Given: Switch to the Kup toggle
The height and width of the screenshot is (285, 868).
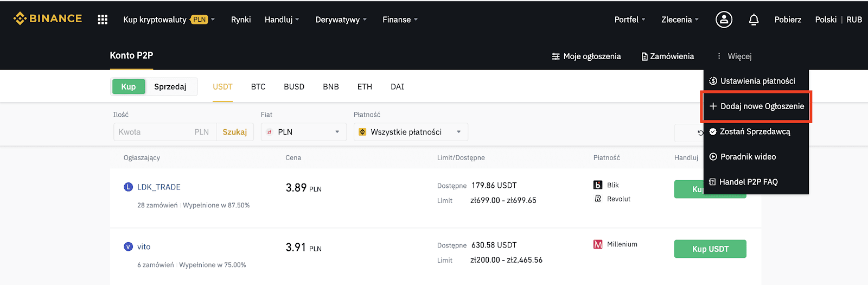Looking at the screenshot, I should pos(129,86).
